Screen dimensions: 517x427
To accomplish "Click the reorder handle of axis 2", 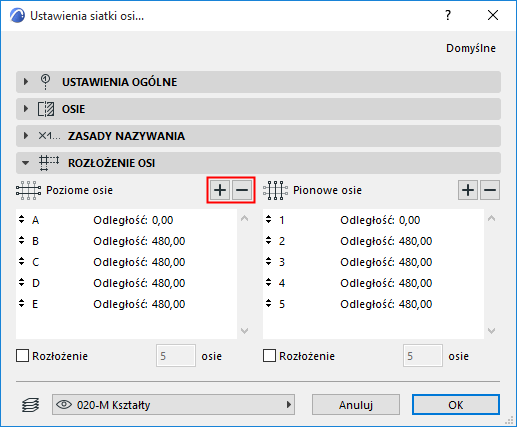I will tap(269, 240).
